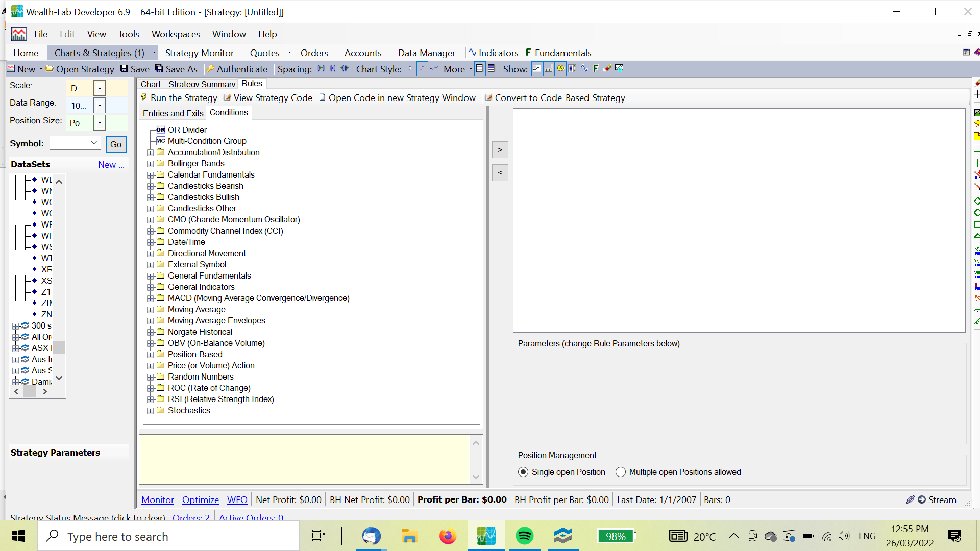980x551 pixels.
Task: Add condition with the > button
Action: [500, 150]
